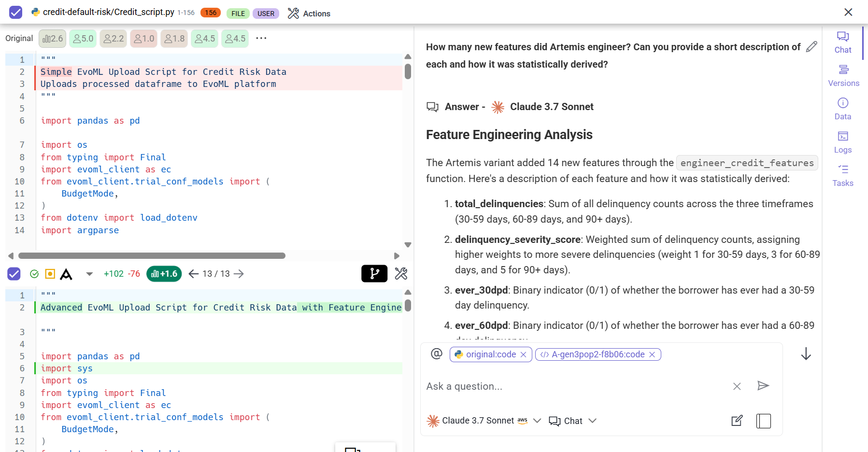This screenshot has height=452, width=868.
Task: Open the Claude 3.7 Sonnet model dropdown
Action: click(484, 421)
